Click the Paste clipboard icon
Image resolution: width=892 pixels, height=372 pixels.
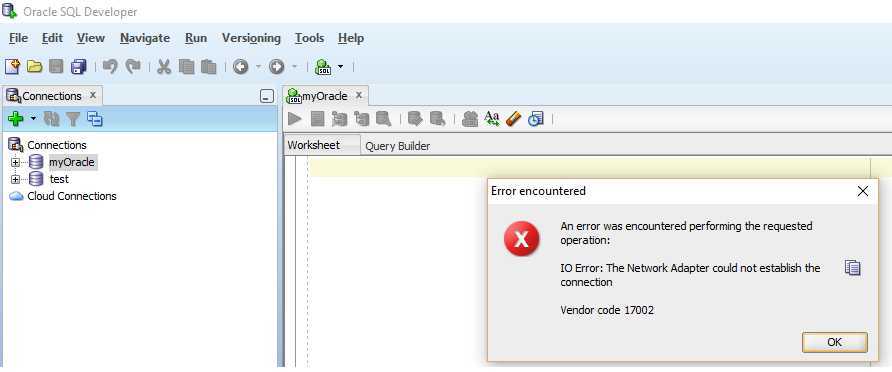click(x=209, y=67)
